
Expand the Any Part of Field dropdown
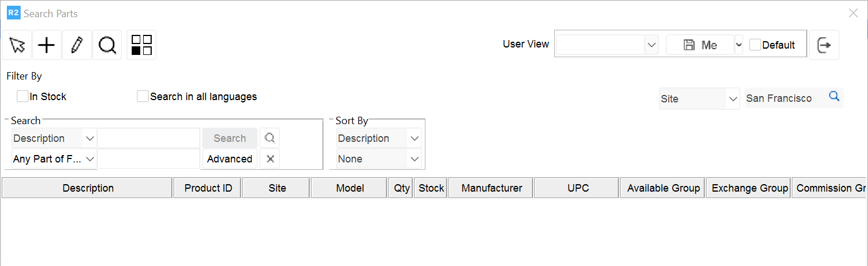90,159
